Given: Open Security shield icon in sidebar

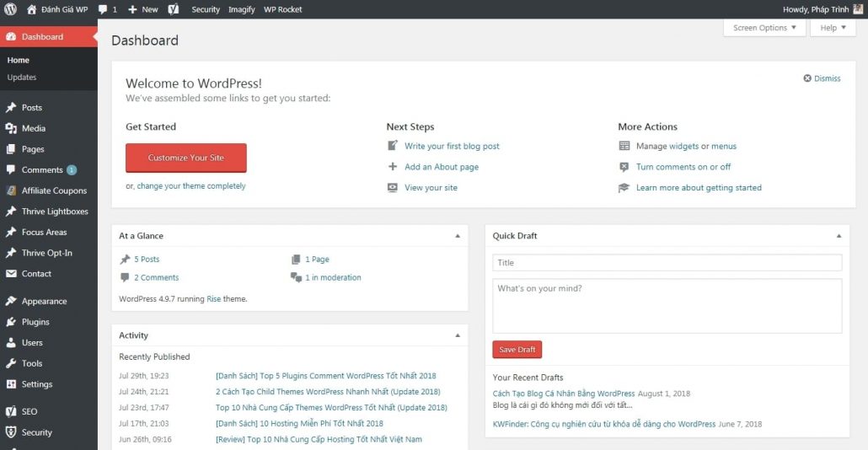Looking at the screenshot, I should pyautogui.click(x=11, y=432).
